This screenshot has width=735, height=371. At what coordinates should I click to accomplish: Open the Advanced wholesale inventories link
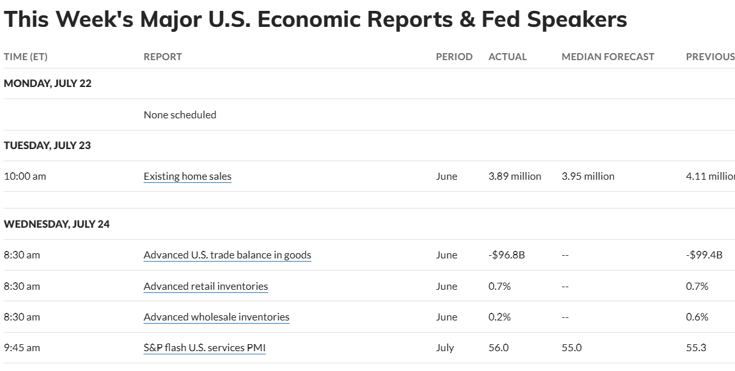(217, 317)
